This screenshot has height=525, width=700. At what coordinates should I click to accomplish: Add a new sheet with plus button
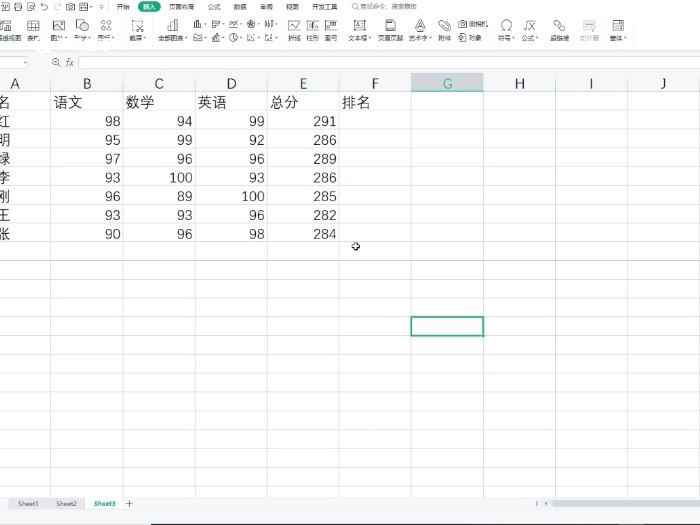(129, 504)
